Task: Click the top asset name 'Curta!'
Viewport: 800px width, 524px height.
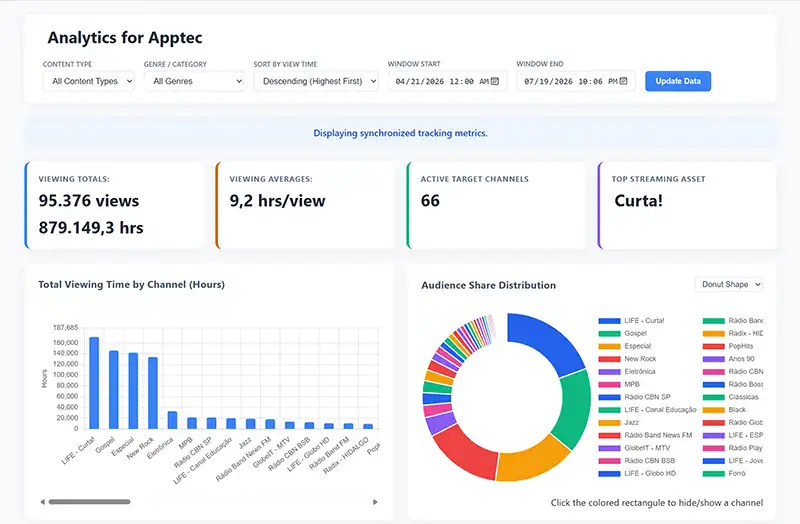Action: (638, 201)
